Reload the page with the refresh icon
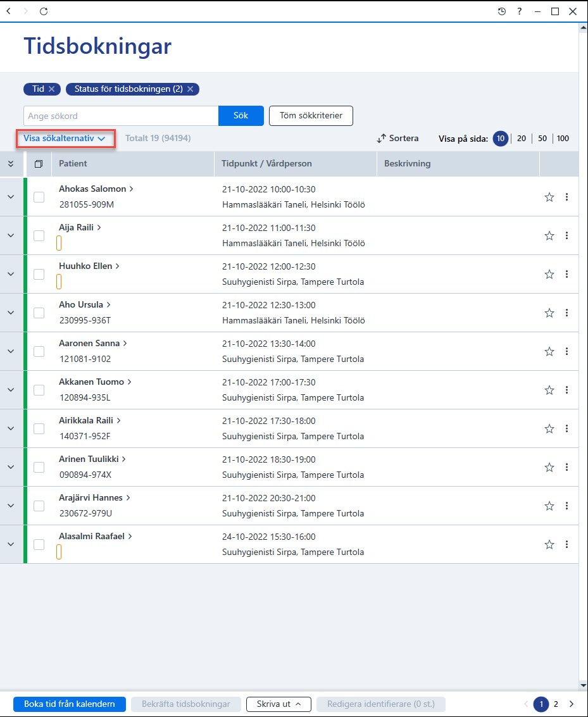This screenshot has height=717, width=588. coord(44,11)
